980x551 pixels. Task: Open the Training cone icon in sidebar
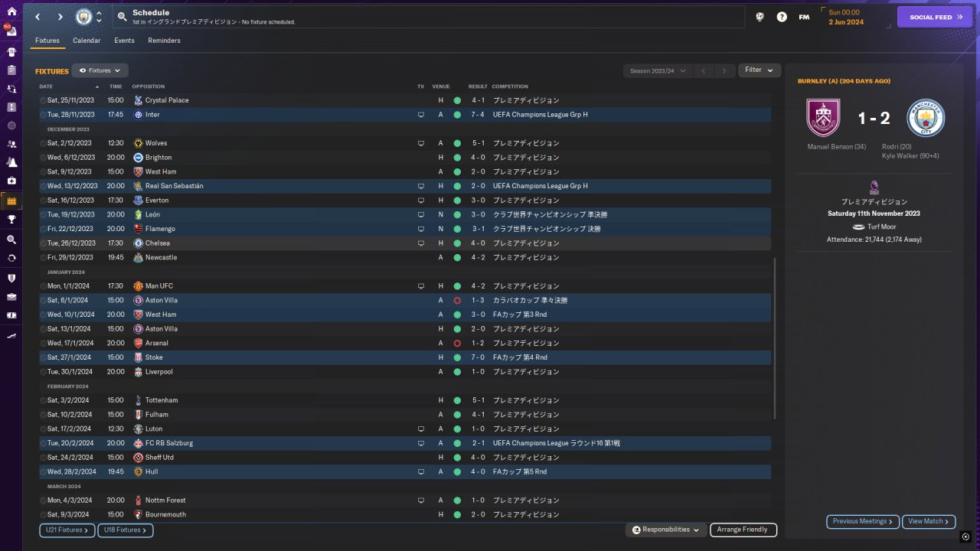coord(11,162)
